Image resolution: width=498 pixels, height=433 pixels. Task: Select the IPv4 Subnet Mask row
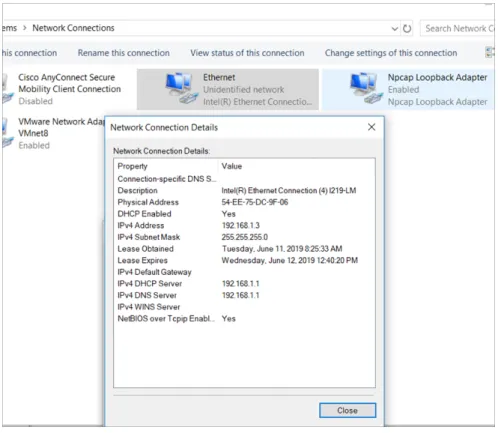[244, 237]
